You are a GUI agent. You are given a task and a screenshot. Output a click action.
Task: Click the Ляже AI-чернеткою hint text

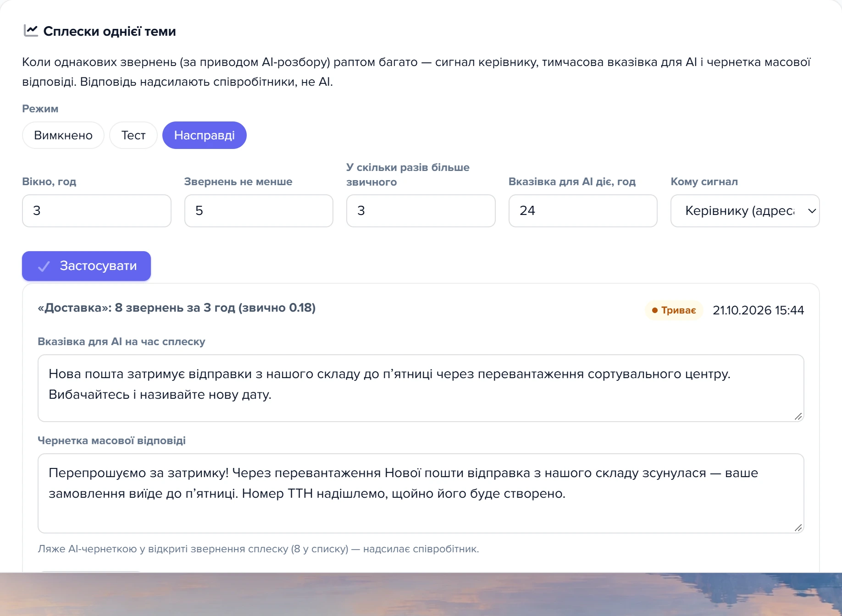[x=258, y=549]
